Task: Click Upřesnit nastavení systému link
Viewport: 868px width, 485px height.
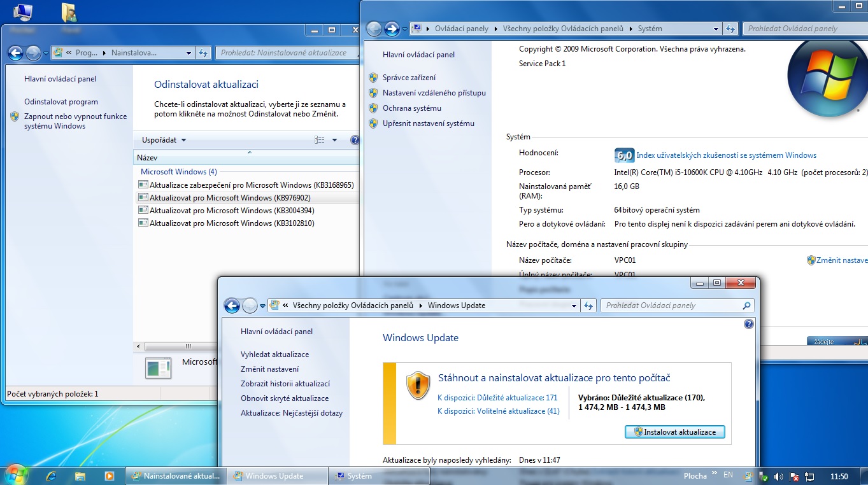Action: (x=428, y=123)
